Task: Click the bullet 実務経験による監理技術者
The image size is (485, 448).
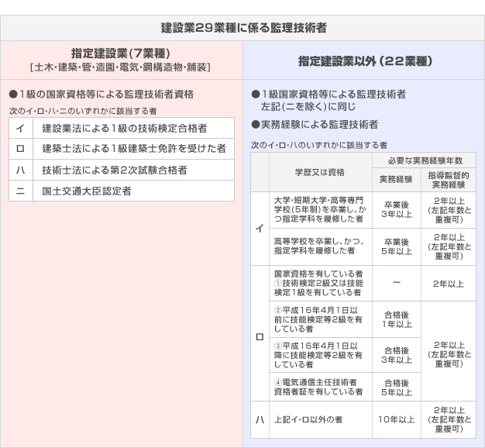Action: (315, 124)
